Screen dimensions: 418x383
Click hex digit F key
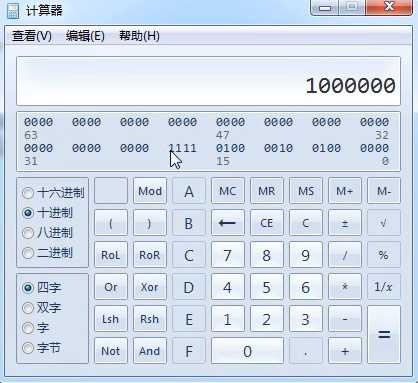tap(189, 351)
